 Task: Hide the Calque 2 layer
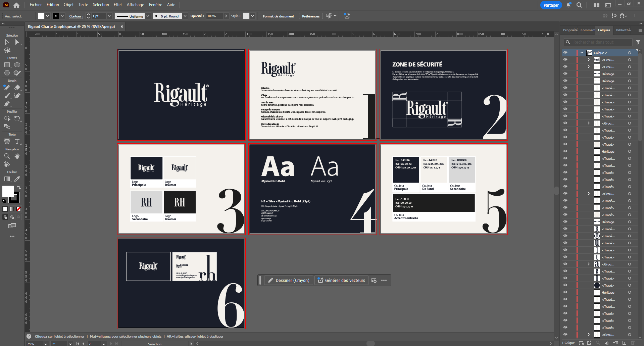[x=565, y=53]
